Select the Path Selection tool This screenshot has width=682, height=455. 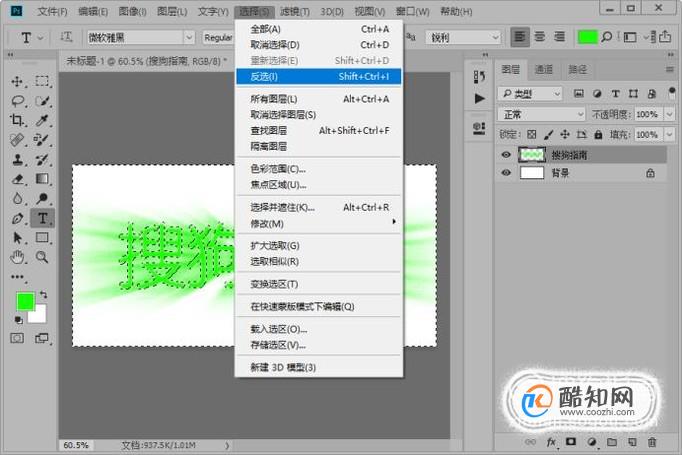[x=17, y=238]
